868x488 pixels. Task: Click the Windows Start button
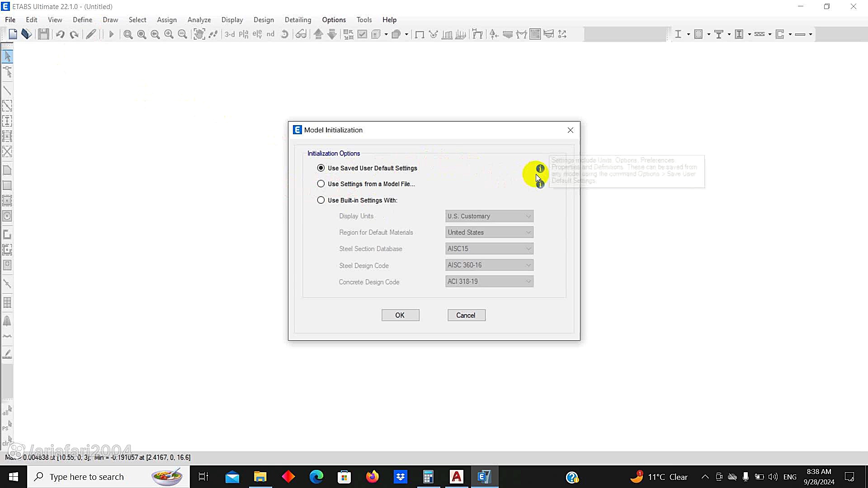click(14, 477)
